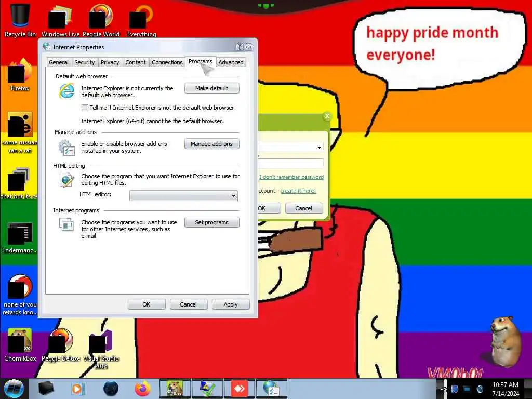The height and width of the screenshot is (399, 532).
Task: Switch to the shield checkmark taskbar app
Action: coord(207,389)
